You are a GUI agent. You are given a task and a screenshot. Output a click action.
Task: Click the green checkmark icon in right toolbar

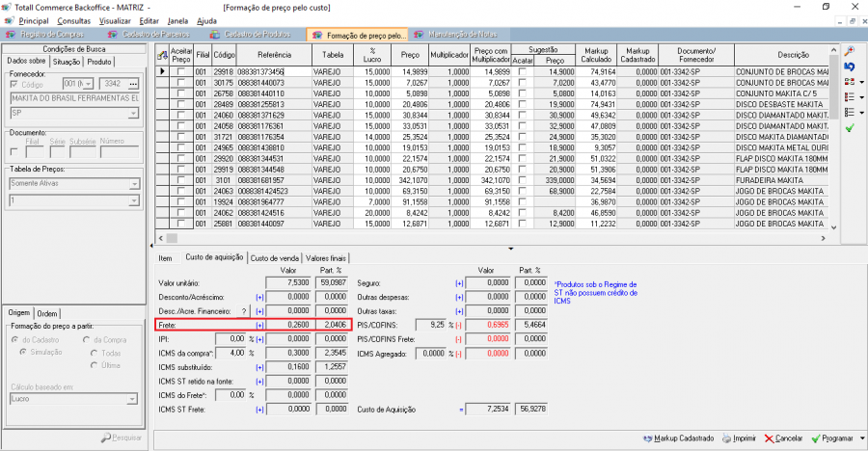coord(849,127)
